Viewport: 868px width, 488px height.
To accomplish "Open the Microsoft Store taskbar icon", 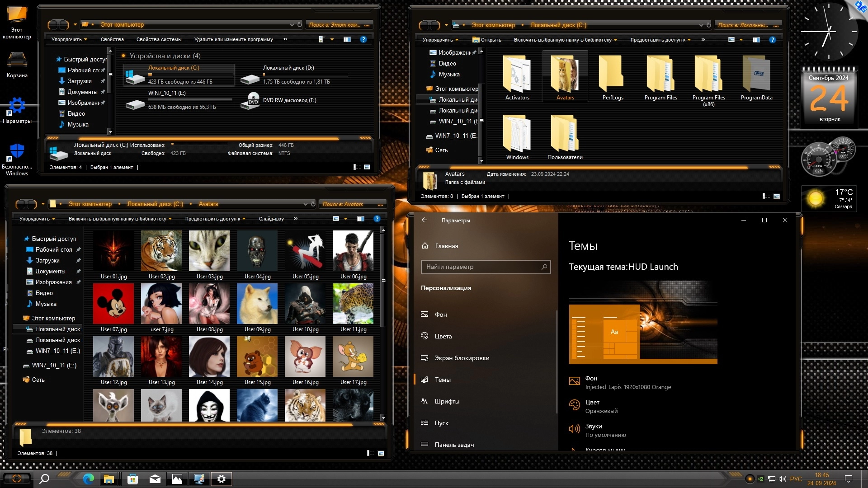I will point(132,479).
